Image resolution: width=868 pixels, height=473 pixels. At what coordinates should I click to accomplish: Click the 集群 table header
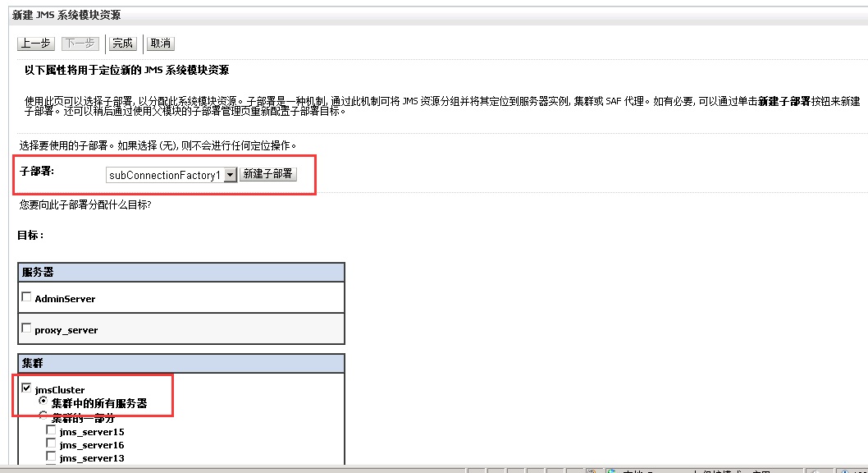tap(181, 363)
